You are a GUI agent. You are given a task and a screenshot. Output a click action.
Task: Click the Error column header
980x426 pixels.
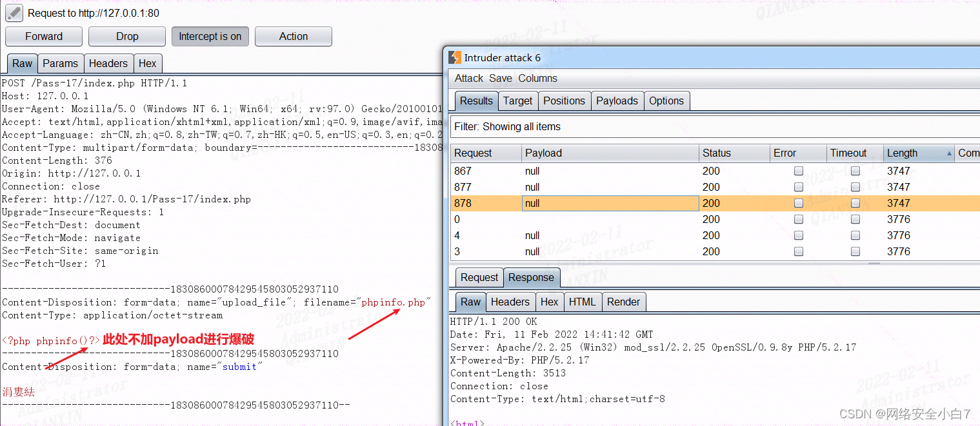(798, 153)
